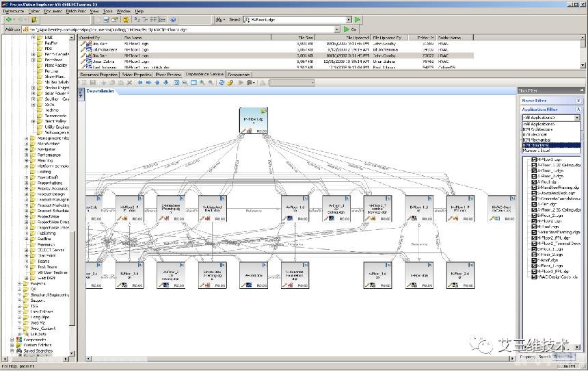Click the green search run arrow
This screenshot has height=371, width=588.
coord(358,20)
